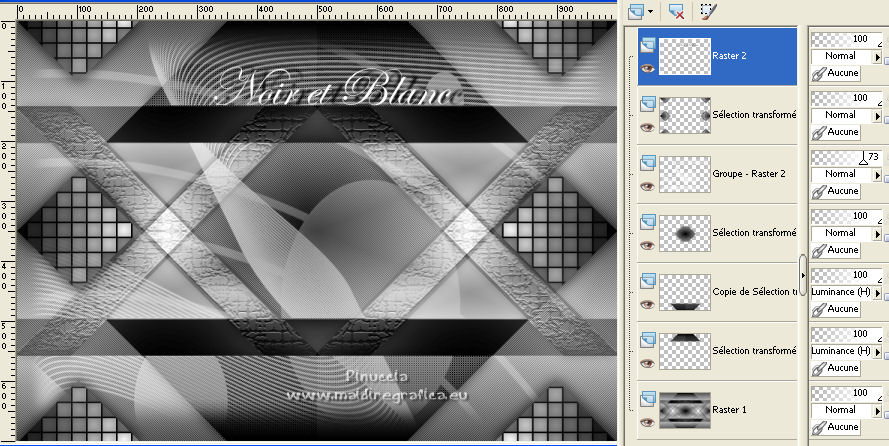
Task: Click the Raster 2 layer thumbnail
Action: click(685, 56)
